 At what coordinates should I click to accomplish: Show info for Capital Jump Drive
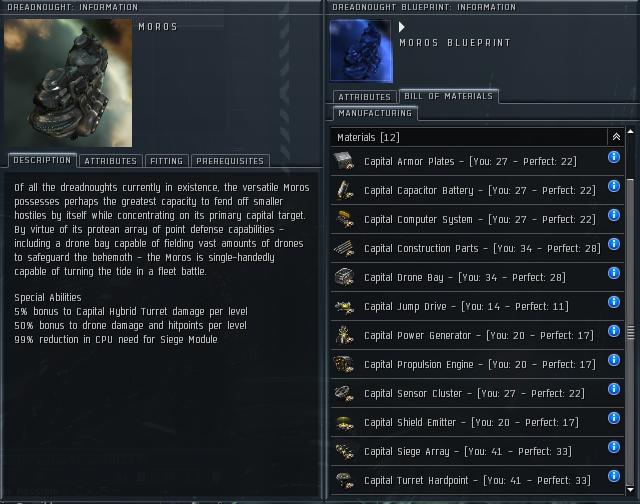613,302
